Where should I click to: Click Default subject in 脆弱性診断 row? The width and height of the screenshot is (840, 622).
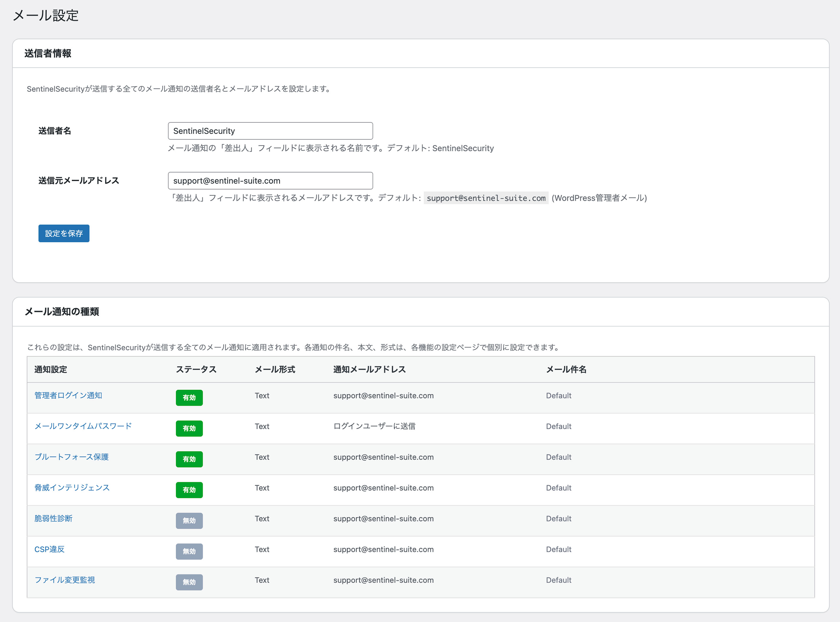pyautogui.click(x=559, y=519)
